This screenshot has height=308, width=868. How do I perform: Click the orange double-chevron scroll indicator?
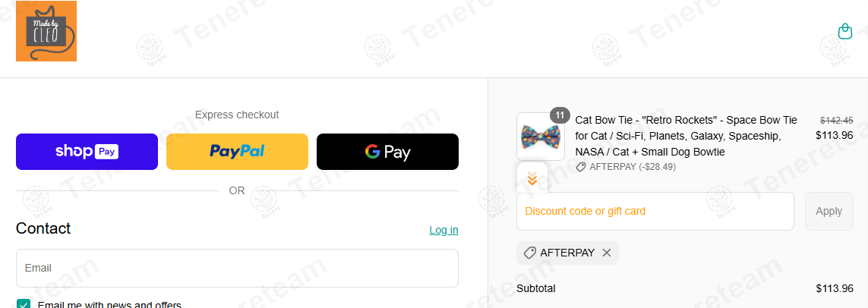[532, 178]
